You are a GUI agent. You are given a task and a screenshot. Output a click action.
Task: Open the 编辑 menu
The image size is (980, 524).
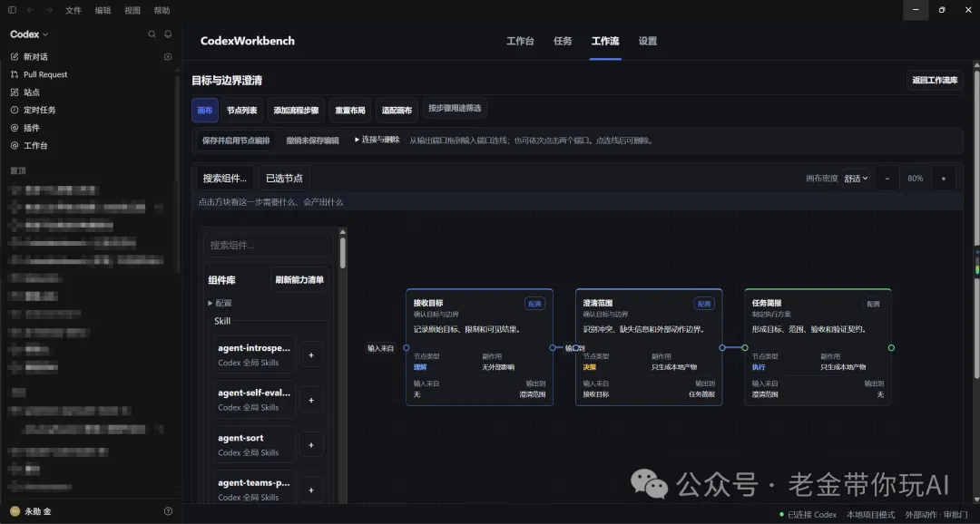(x=103, y=10)
